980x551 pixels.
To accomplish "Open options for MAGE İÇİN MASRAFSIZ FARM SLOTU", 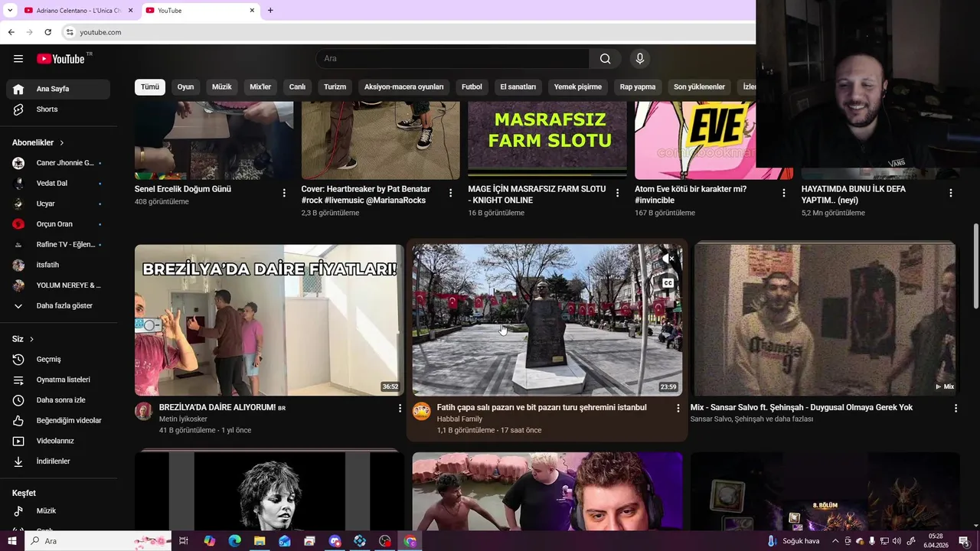I will click(x=617, y=193).
